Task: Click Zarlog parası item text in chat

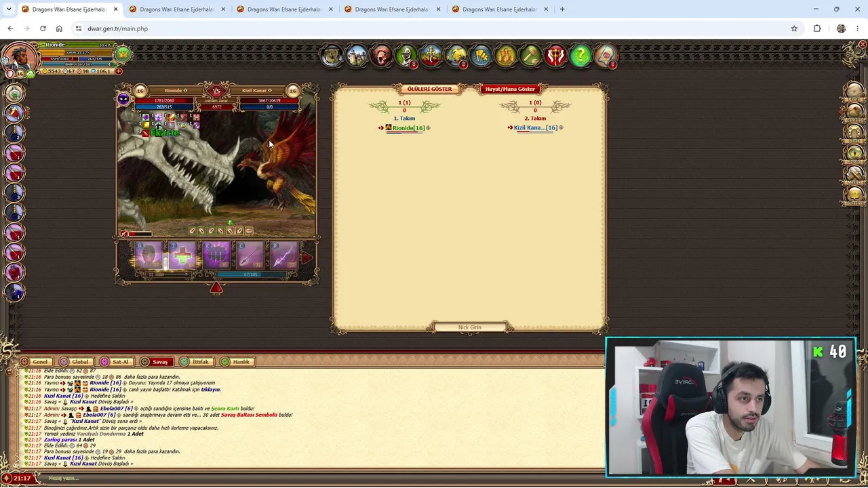Action: [x=60, y=440]
